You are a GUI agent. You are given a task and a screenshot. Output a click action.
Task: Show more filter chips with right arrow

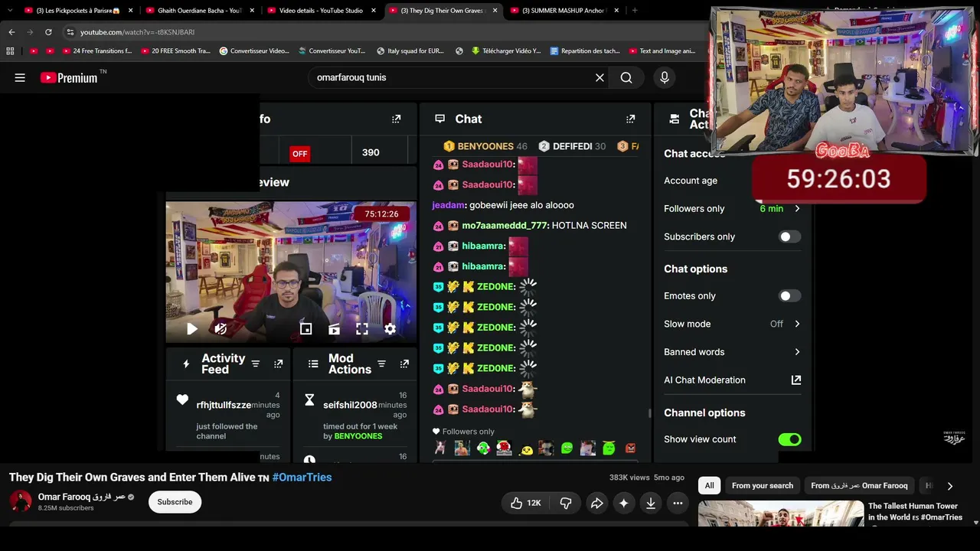[949, 486]
